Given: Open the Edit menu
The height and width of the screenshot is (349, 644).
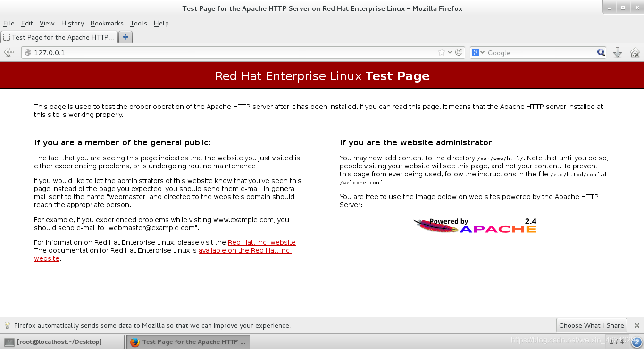Looking at the screenshot, I should point(27,23).
